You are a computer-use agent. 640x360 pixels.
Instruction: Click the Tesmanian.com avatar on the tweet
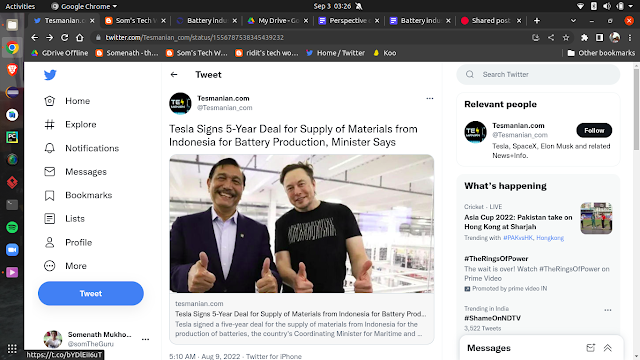180,103
